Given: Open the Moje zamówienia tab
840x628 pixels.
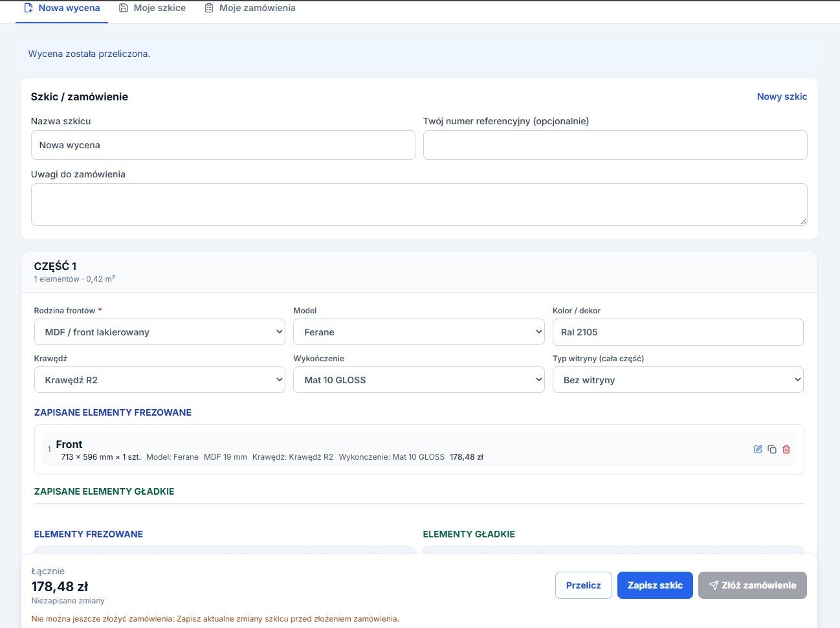Looking at the screenshot, I should (x=250, y=8).
